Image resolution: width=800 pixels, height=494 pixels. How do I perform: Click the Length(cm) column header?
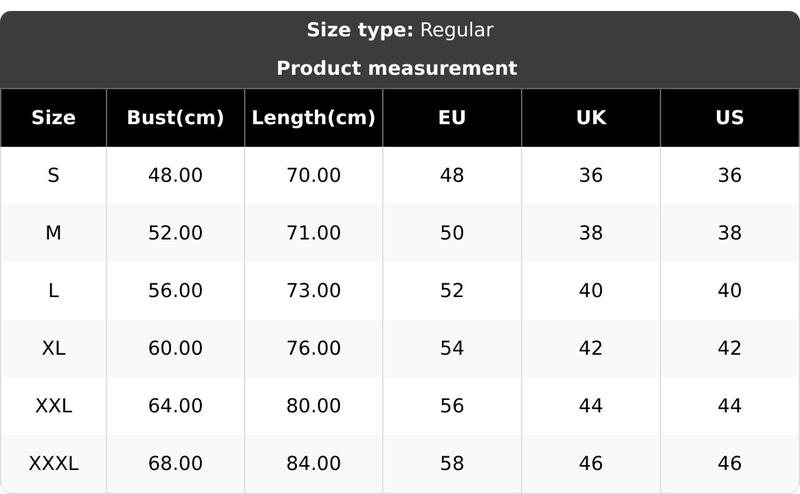(313, 117)
